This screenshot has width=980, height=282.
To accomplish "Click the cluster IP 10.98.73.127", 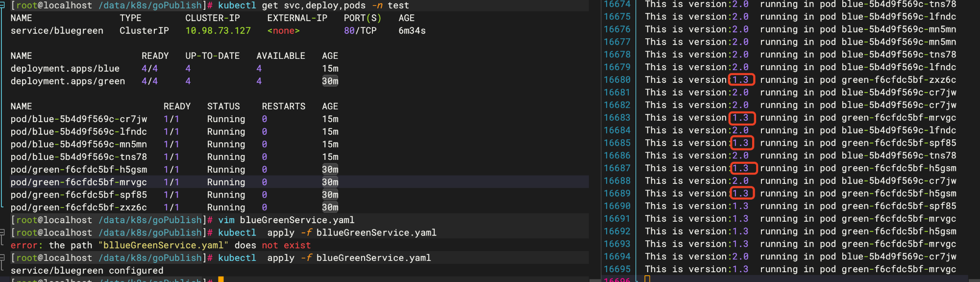I will [x=218, y=30].
